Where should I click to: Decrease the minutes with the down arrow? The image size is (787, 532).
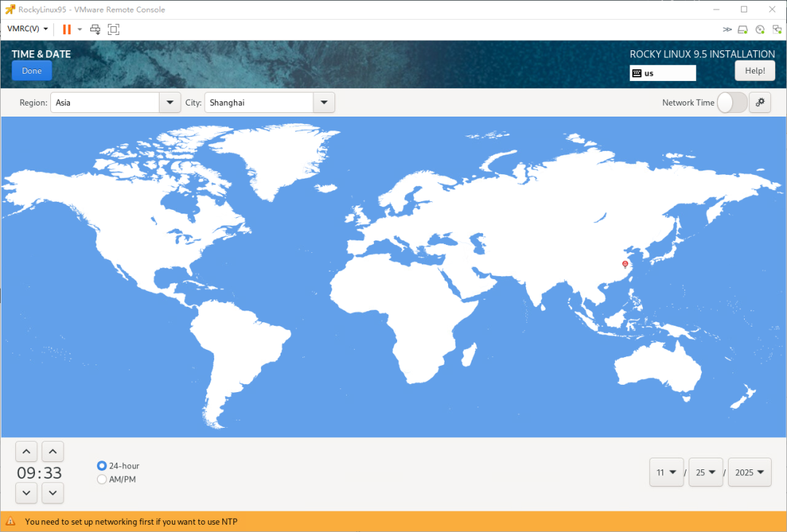(x=52, y=493)
